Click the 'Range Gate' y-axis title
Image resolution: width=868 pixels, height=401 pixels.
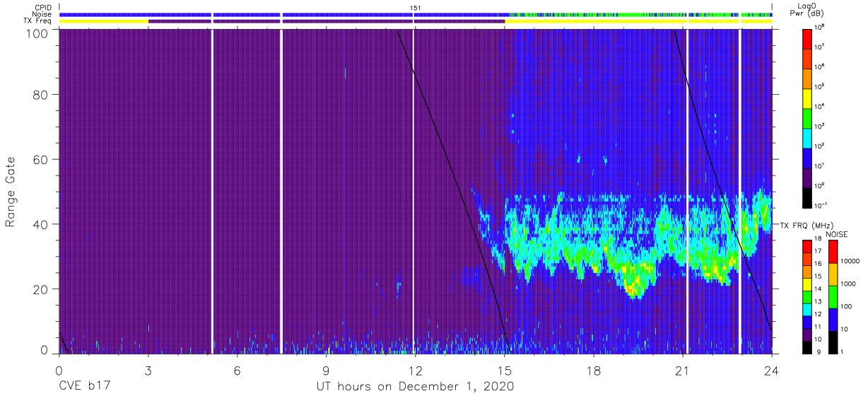[11, 192]
